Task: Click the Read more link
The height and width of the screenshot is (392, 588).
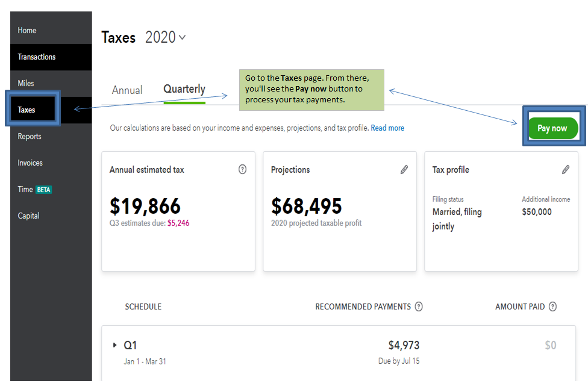Action: click(x=387, y=128)
